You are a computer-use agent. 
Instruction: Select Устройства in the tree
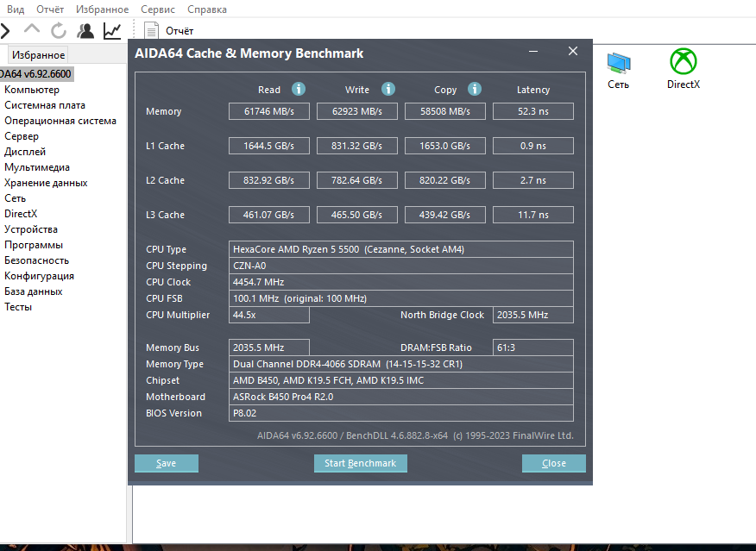31,229
